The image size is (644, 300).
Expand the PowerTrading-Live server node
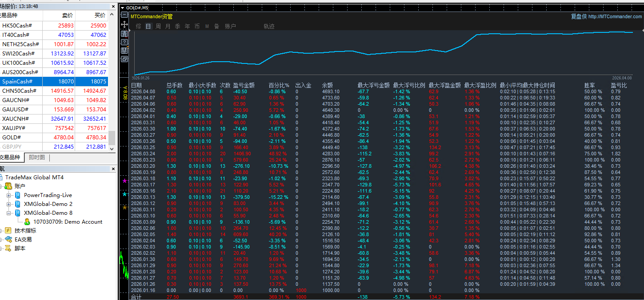9,195
